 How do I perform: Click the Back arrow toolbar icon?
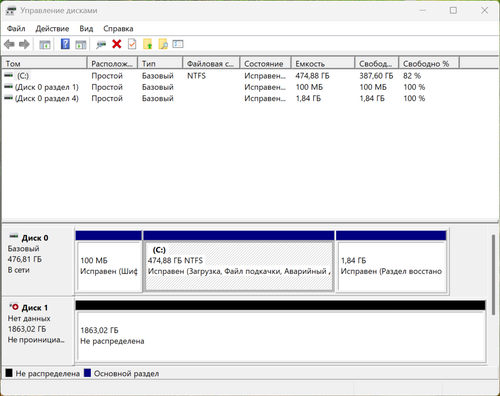coord(9,44)
